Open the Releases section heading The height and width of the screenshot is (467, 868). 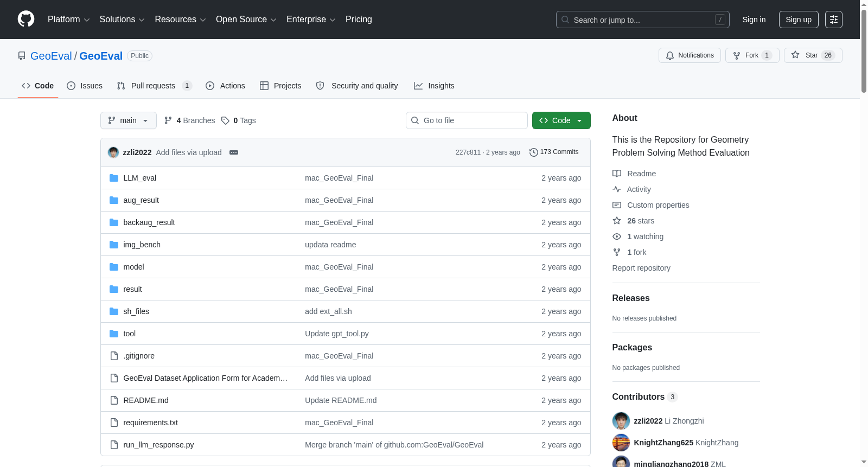631,298
